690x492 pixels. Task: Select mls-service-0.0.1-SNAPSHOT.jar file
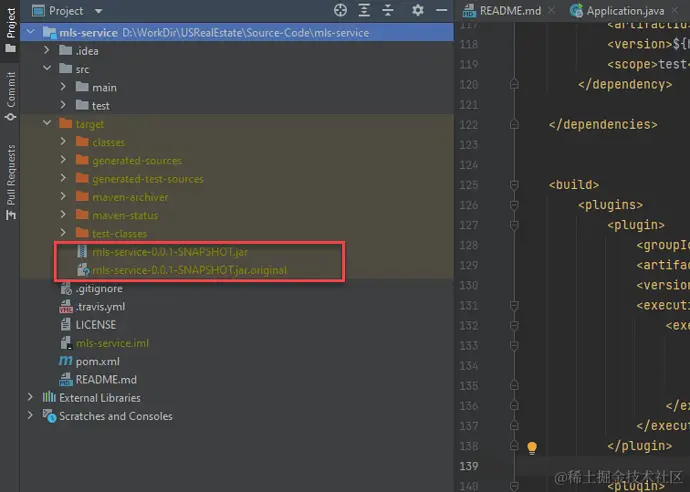[x=170, y=252]
